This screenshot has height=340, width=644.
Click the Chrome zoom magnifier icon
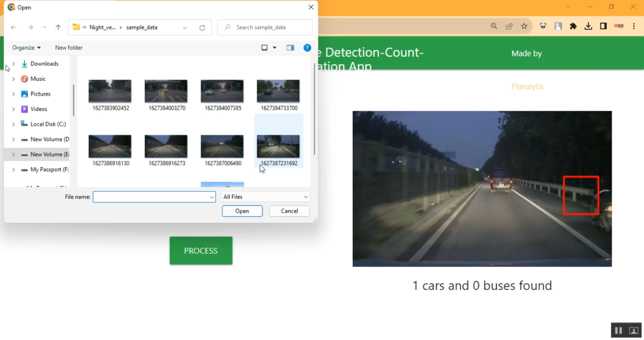(x=494, y=26)
